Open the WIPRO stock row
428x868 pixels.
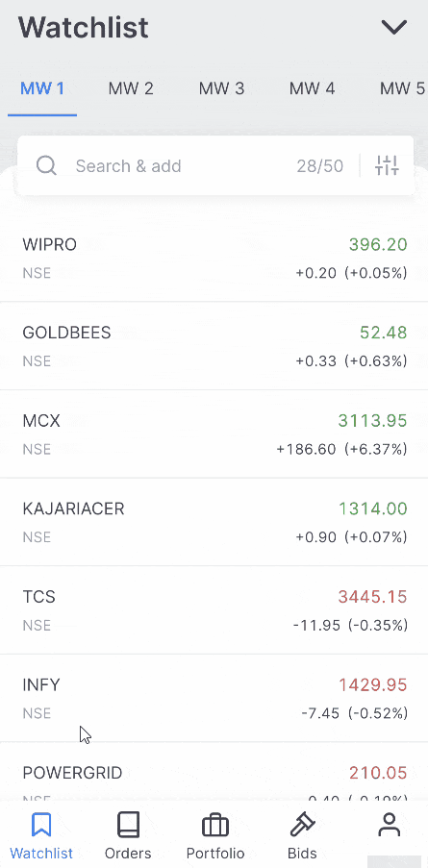[x=214, y=258]
